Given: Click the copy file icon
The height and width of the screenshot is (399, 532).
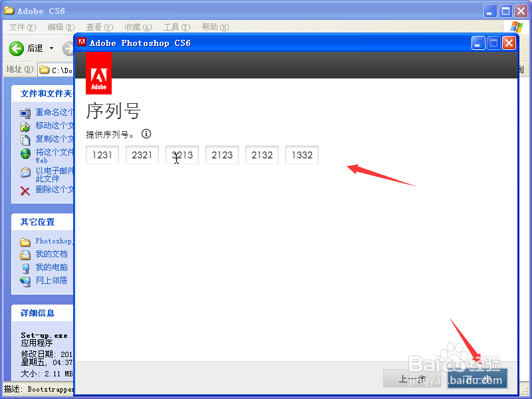Looking at the screenshot, I should (23, 138).
